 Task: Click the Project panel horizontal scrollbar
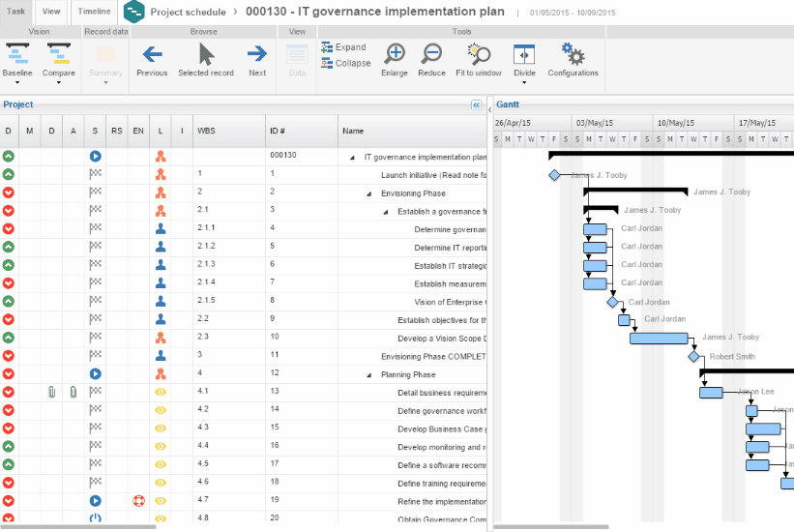[x=77, y=527]
